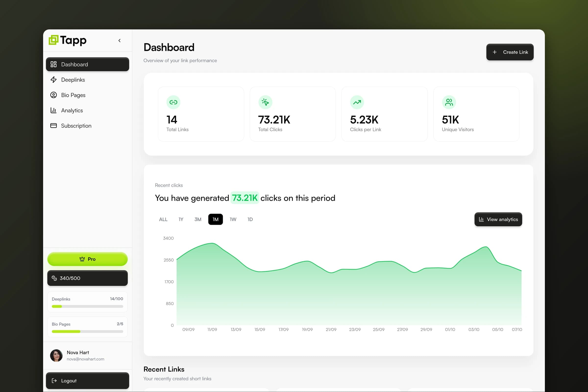Image resolution: width=588 pixels, height=392 pixels.
Task: Click the 340/500 usage button
Action: (87, 278)
